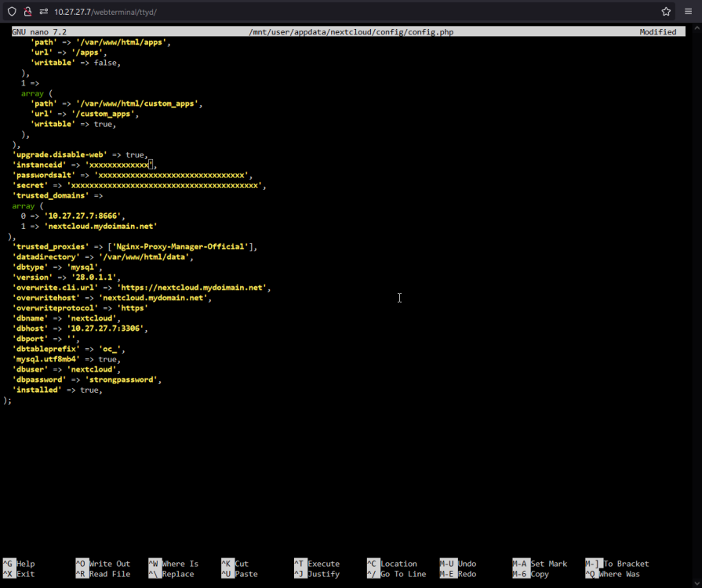Click the address bar URL 10.27.27.7/webterminal/ttyd/

tap(105, 12)
